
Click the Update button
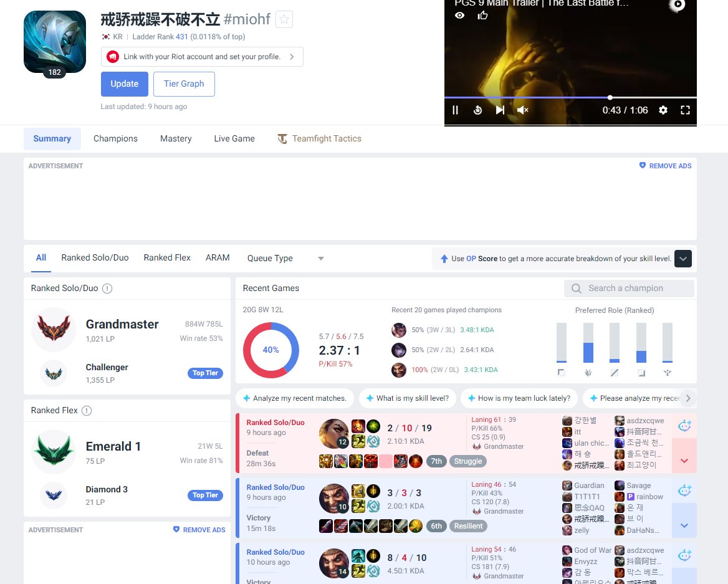[125, 84]
